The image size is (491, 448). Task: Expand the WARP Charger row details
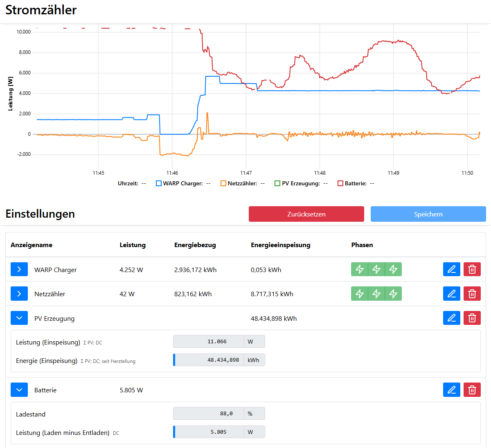click(19, 269)
